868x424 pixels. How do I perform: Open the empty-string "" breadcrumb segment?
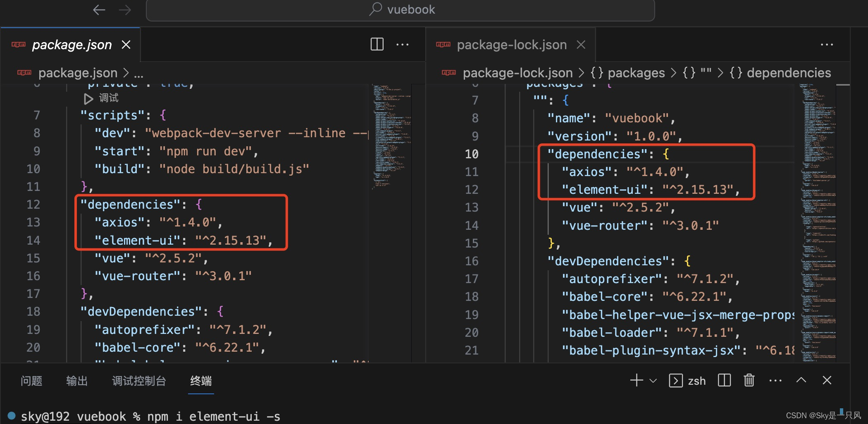pos(697,73)
